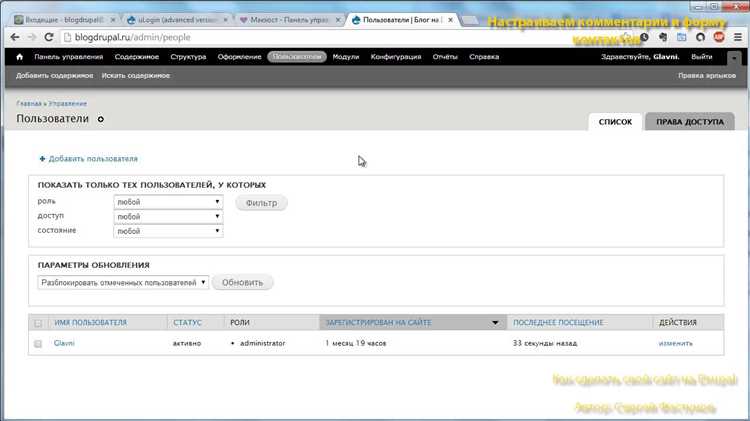Expand the доступ filter dropdown

168,217
